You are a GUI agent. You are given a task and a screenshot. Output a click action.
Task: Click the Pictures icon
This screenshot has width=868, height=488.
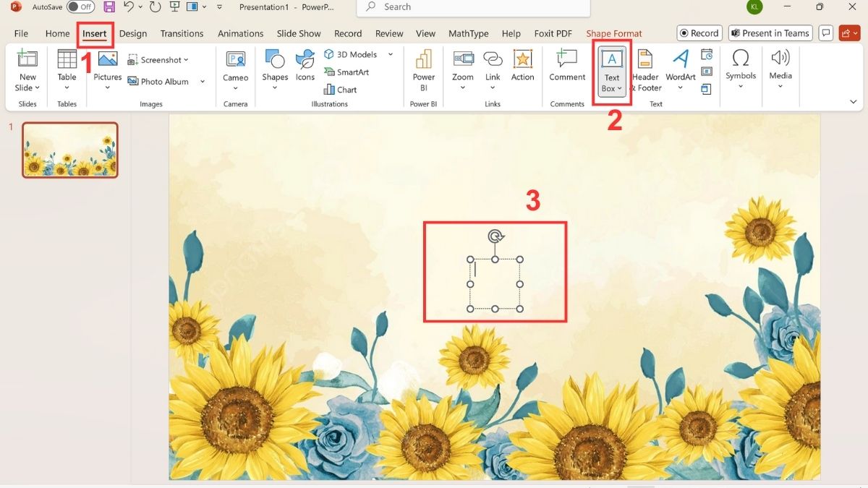pyautogui.click(x=108, y=59)
